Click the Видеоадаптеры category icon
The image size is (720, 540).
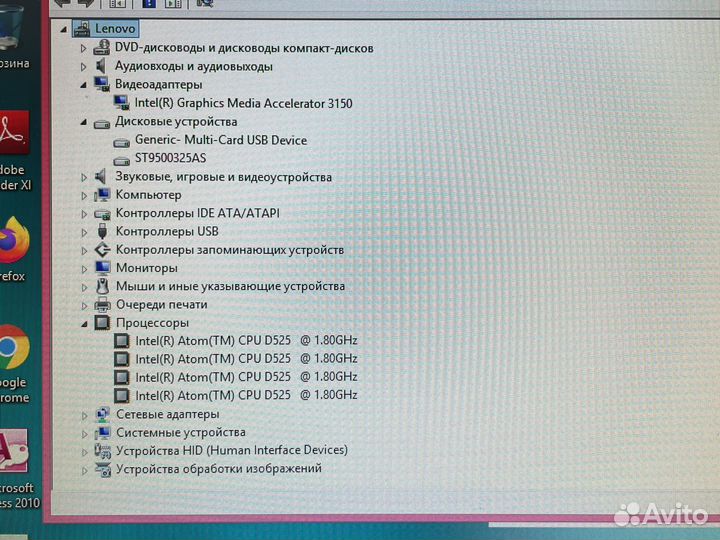[101, 84]
